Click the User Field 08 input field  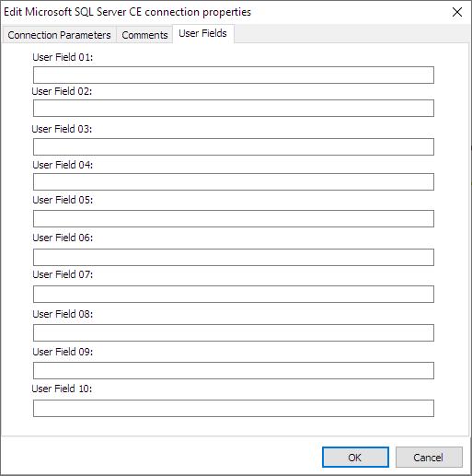point(234,332)
